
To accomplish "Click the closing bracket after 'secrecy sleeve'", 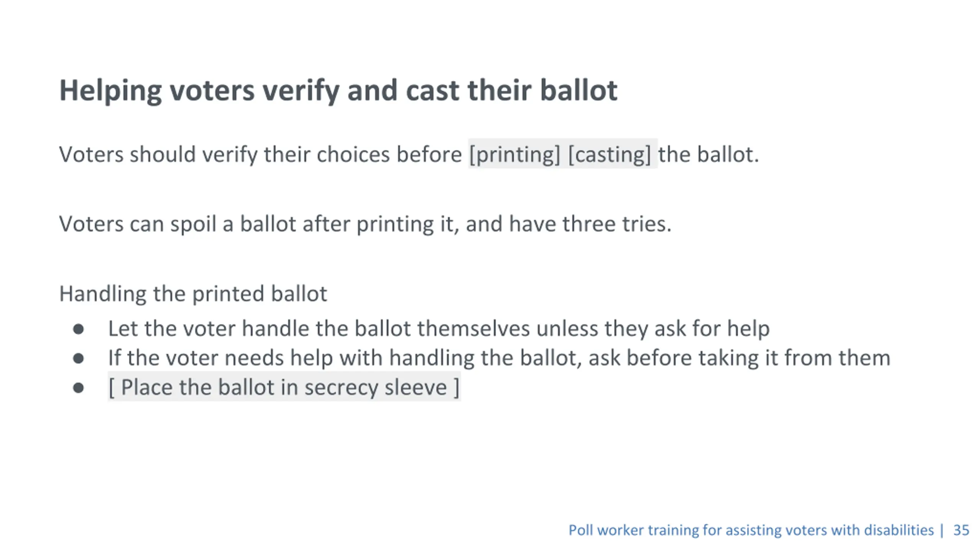I will click(x=456, y=388).
